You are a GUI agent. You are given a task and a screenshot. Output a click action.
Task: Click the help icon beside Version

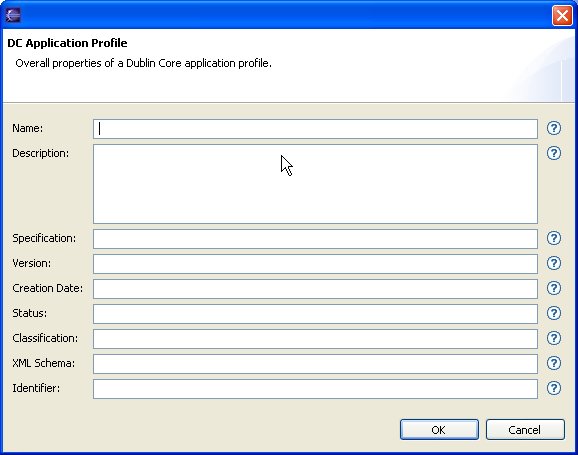(554, 263)
